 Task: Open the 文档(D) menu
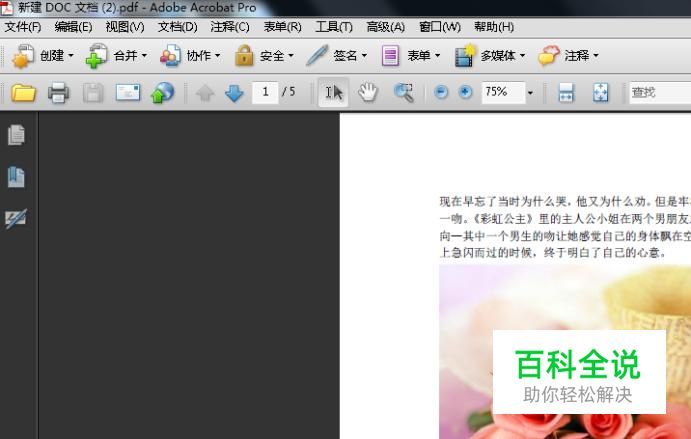point(178,27)
